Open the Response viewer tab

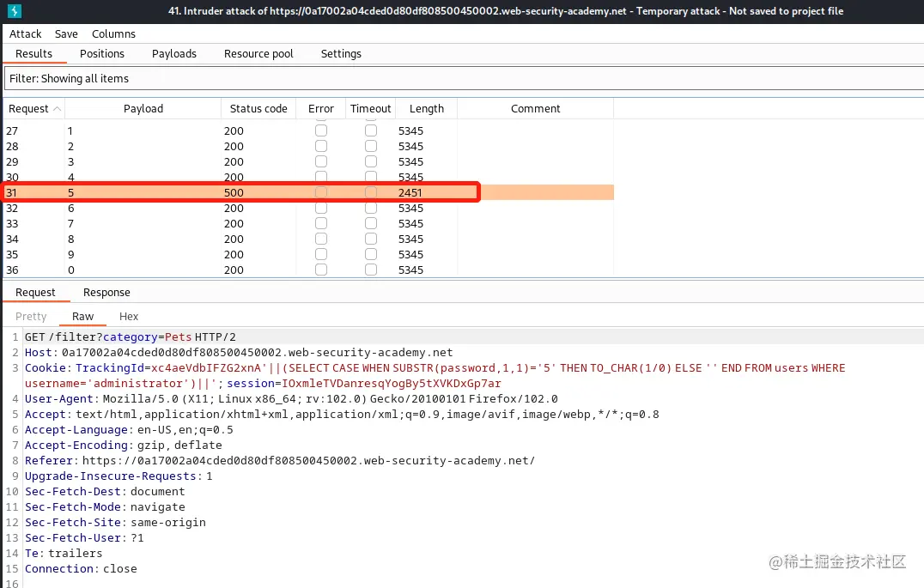(106, 292)
